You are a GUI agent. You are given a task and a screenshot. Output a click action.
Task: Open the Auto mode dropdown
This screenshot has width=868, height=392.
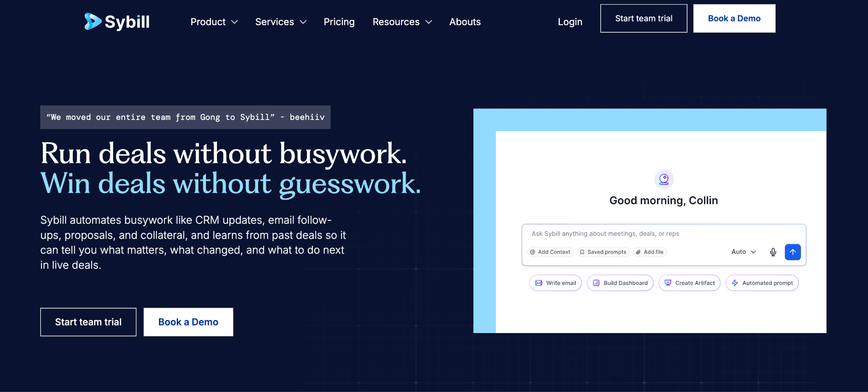pos(744,252)
